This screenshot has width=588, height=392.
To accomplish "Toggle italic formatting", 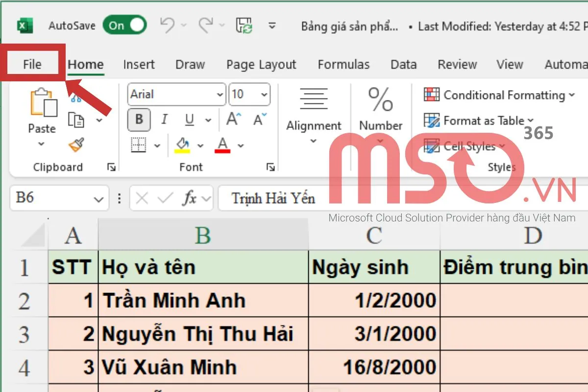I will pos(164,119).
